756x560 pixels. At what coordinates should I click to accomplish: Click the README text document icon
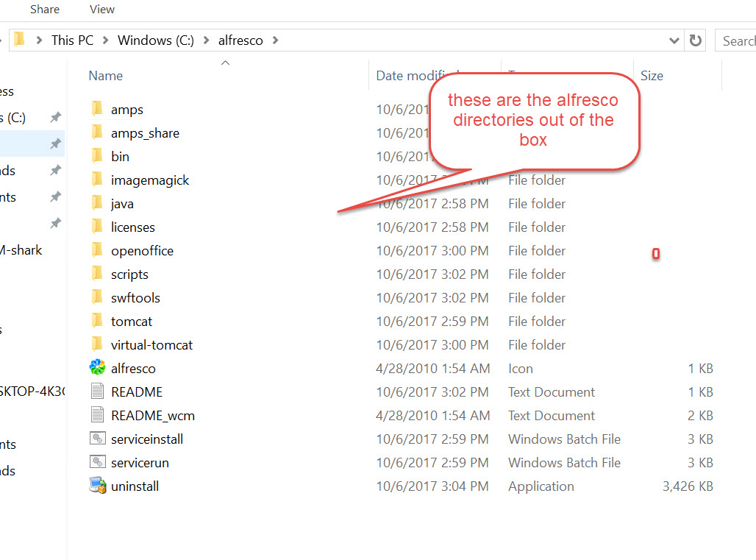click(x=97, y=391)
